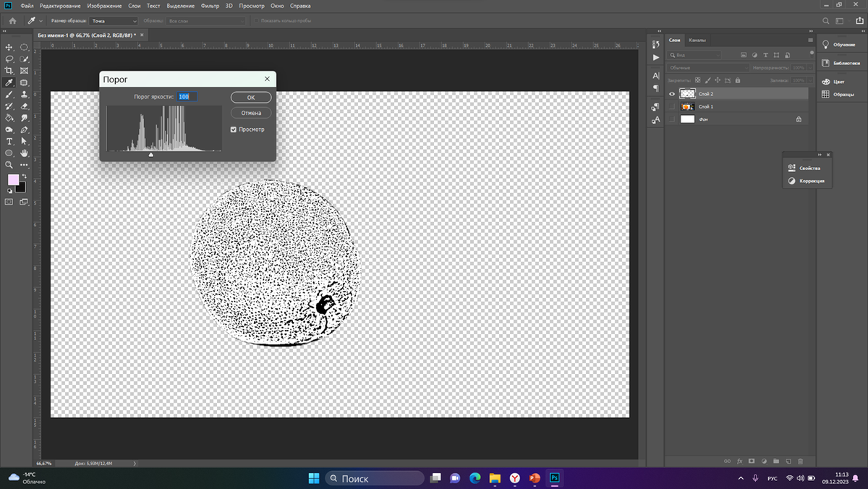This screenshot has height=489, width=868.
Task: Select the Hand tool
Action: tap(24, 153)
